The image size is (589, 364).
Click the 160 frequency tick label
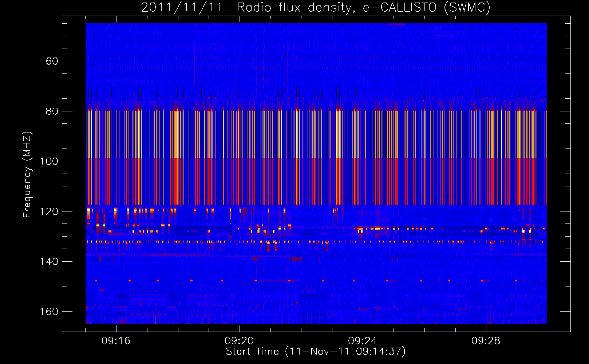49,312
